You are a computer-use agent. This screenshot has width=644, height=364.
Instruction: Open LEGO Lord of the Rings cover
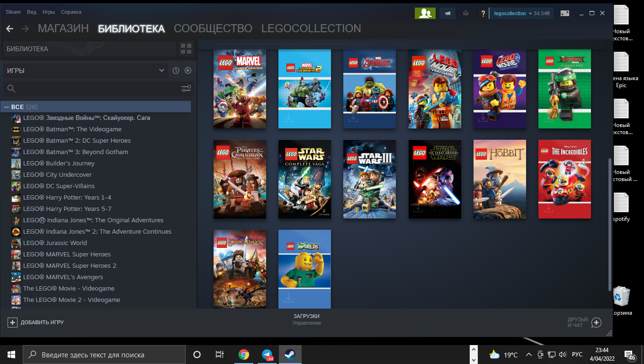(240, 269)
